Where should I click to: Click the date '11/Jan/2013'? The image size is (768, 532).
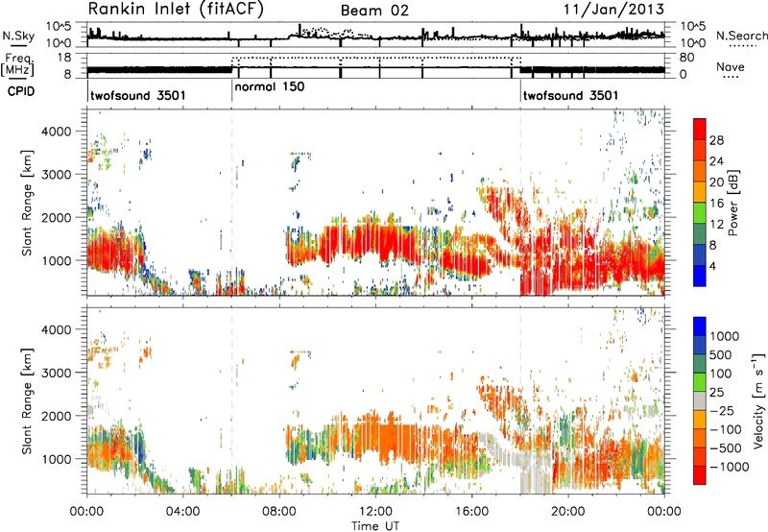pyautogui.click(x=613, y=9)
